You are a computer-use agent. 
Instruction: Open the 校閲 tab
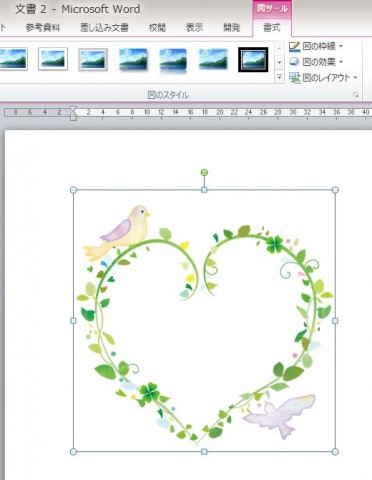tap(157, 28)
